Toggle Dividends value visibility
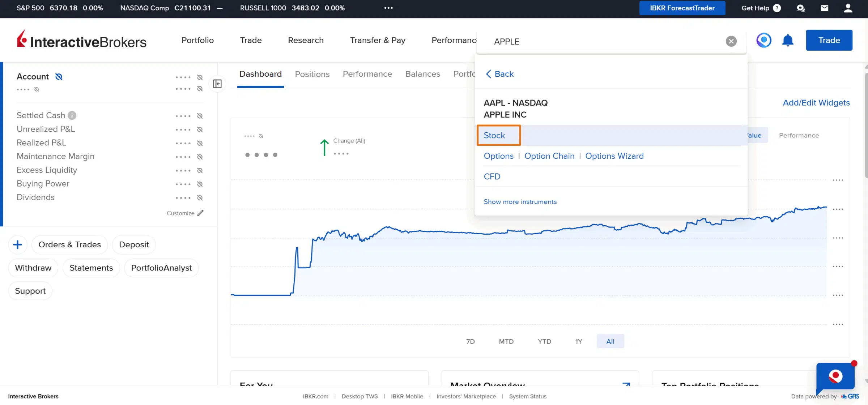 (200, 198)
